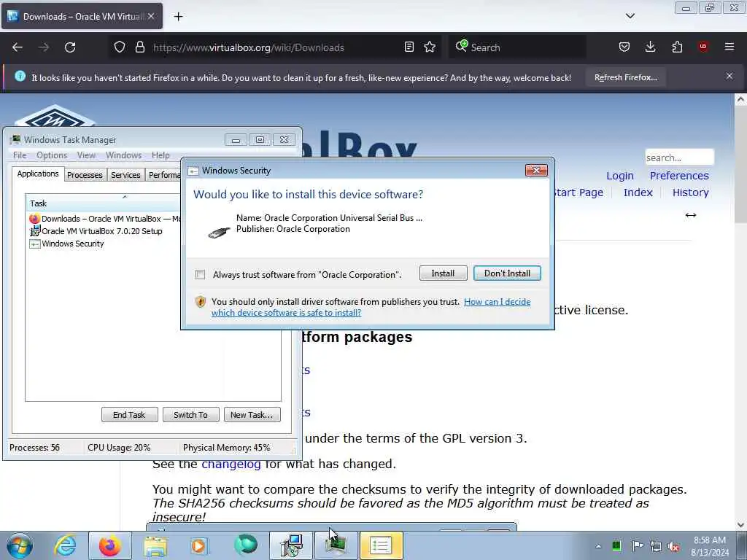
Task: Open the network tray icon
Action: (656, 546)
